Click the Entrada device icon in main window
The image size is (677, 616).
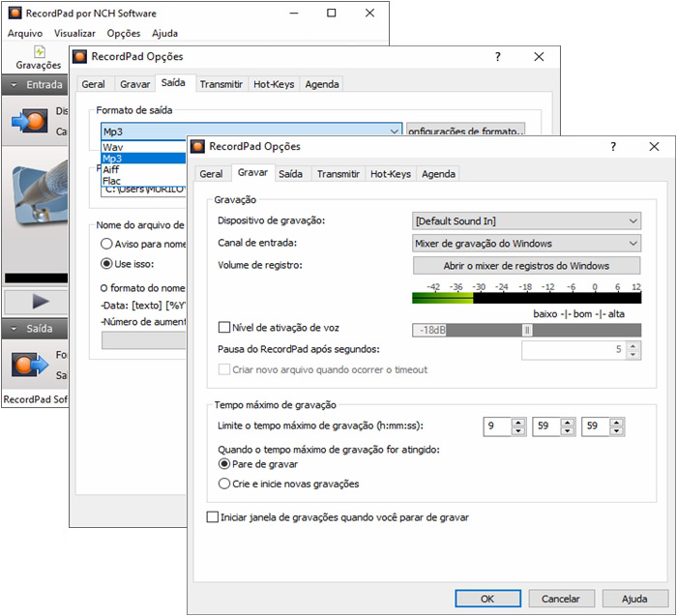[x=30, y=121]
